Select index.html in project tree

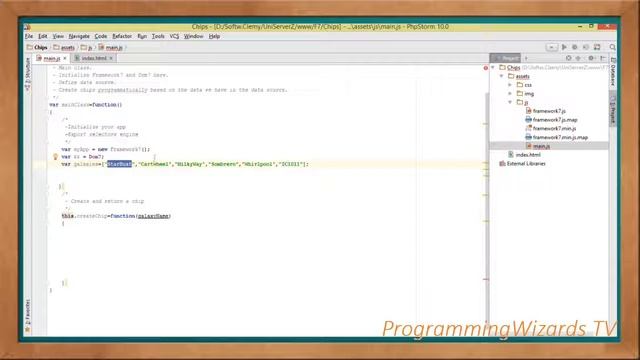click(x=528, y=155)
